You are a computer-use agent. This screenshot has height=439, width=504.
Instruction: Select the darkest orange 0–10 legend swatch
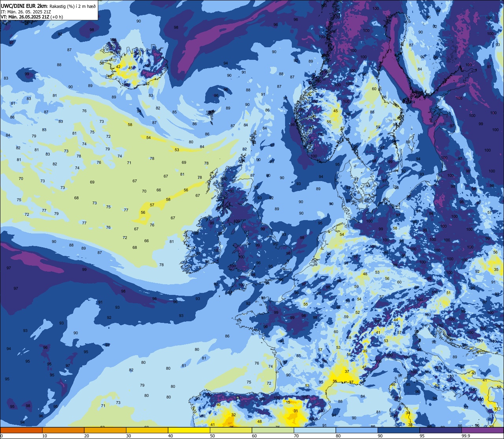pos(21,430)
